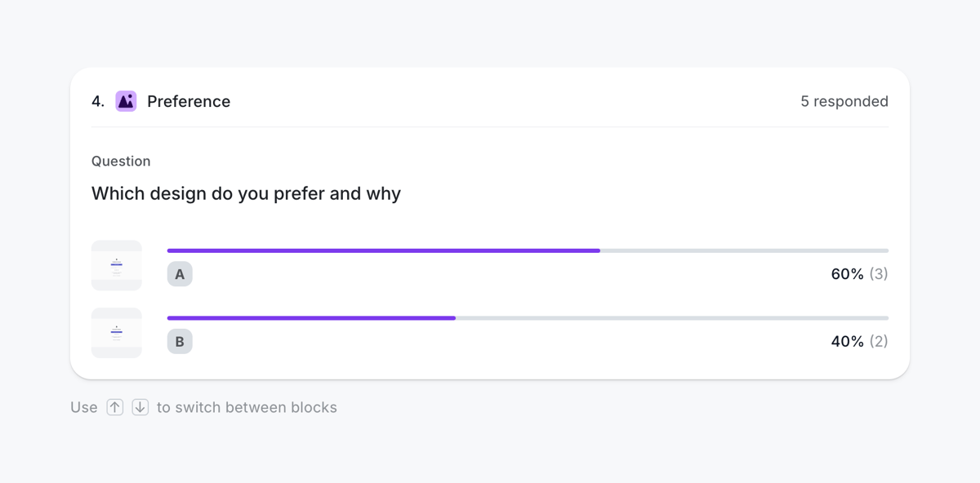Click the circular A option badge
The height and width of the screenshot is (483, 980).
(180, 274)
